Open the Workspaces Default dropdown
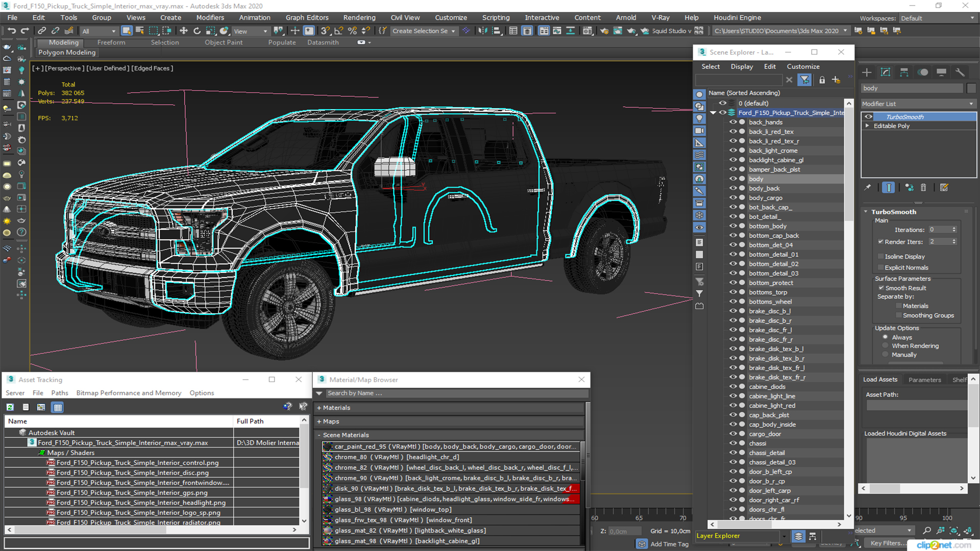Viewport: 980px width, 551px height. 938,18
